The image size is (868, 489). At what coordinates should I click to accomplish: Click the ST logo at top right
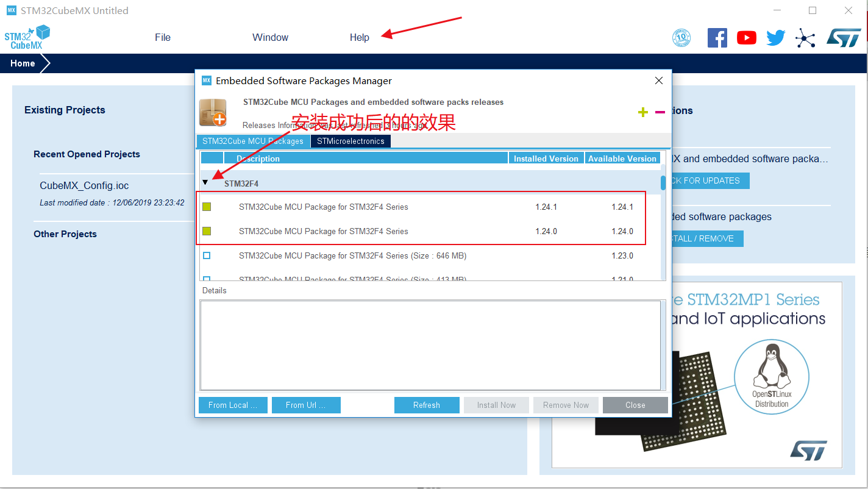tap(845, 37)
